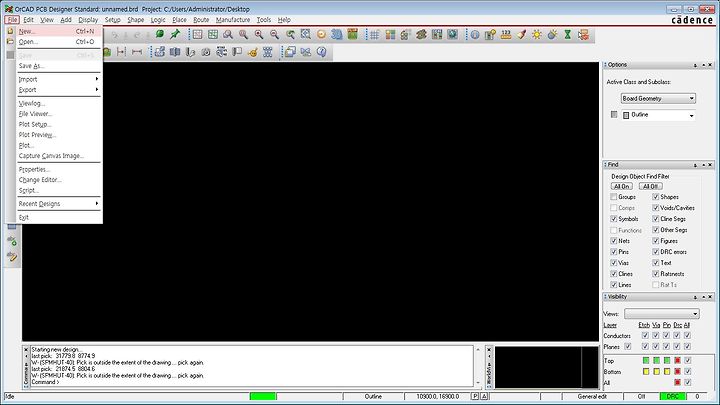Choose Capture Canvas Image menu entry

58,156
